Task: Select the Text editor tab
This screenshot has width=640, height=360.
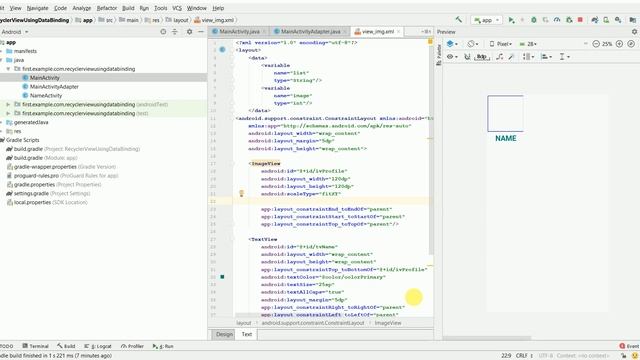Action: click(x=247, y=334)
